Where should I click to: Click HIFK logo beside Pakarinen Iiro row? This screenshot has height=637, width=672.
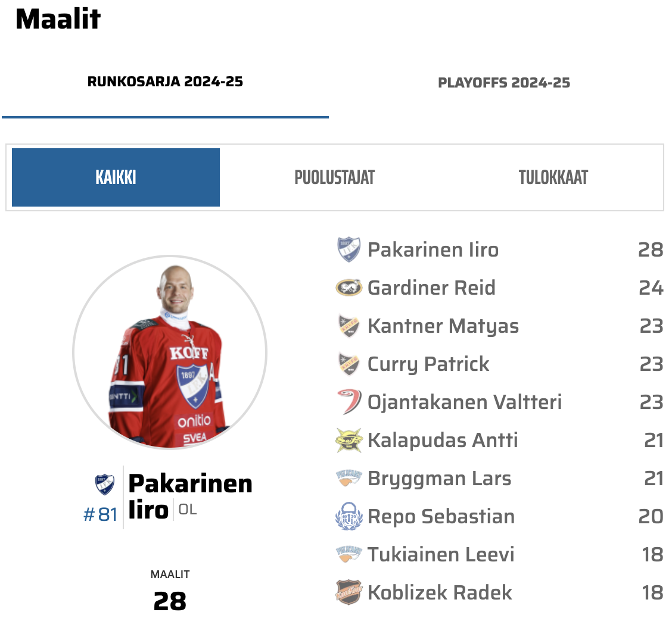click(349, 250)
